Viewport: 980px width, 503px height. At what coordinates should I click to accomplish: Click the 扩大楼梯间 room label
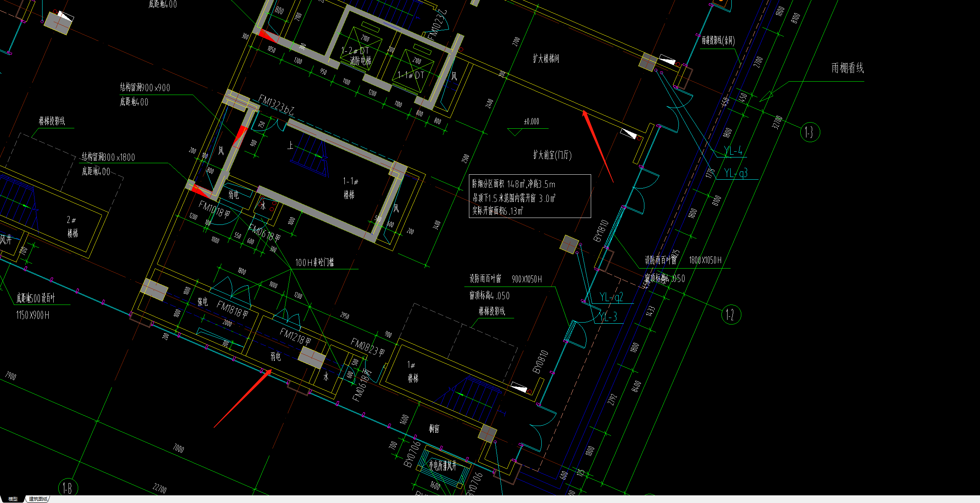click(x=546, y=58)
